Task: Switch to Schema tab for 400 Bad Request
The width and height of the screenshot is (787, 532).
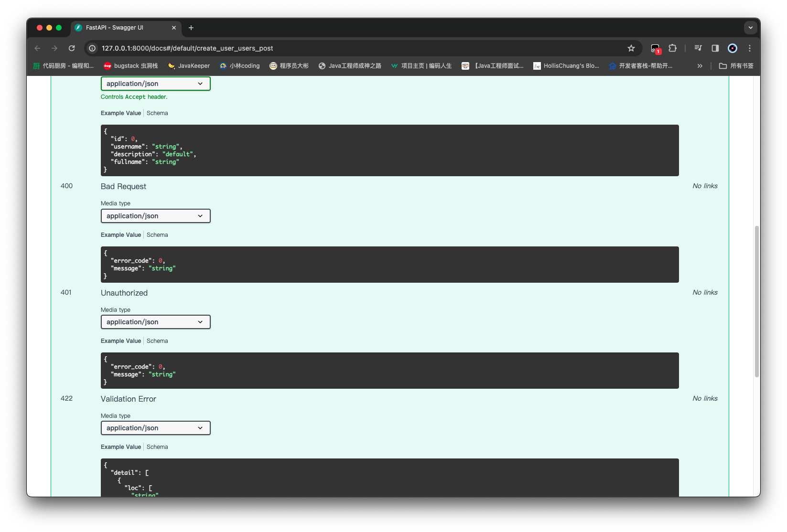Action: pyautogui.click(x=157, y=235)
